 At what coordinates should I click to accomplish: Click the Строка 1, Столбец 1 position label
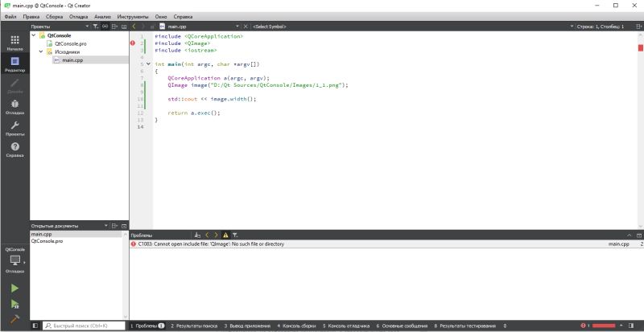601,27
